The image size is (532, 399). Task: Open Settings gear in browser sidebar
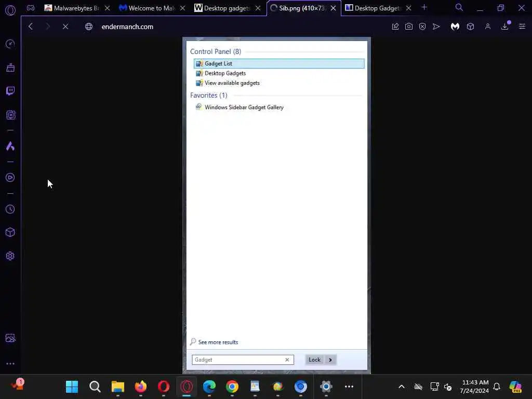click(x=10, y=256)
